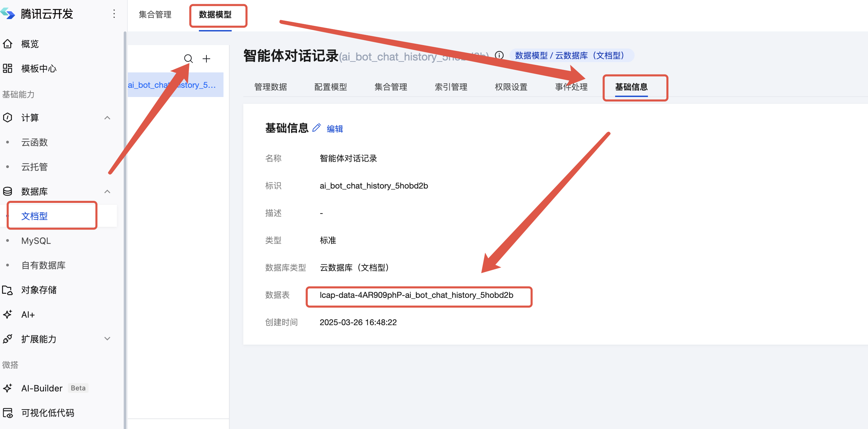
Task: Select the 数据库 database icon in sidebar
Action: [8, 191]
